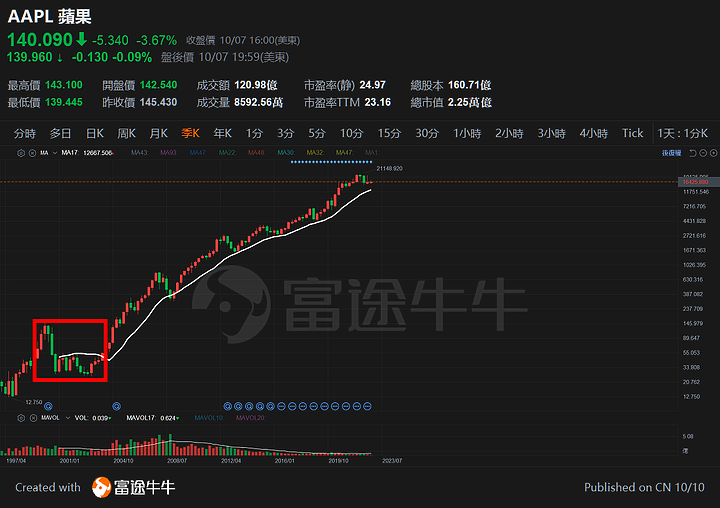Image resolution: width=720 pixels, height=508 pixels.
Task: Click the 後復權 adjustment mode button
Action: (x=671, y=153)
